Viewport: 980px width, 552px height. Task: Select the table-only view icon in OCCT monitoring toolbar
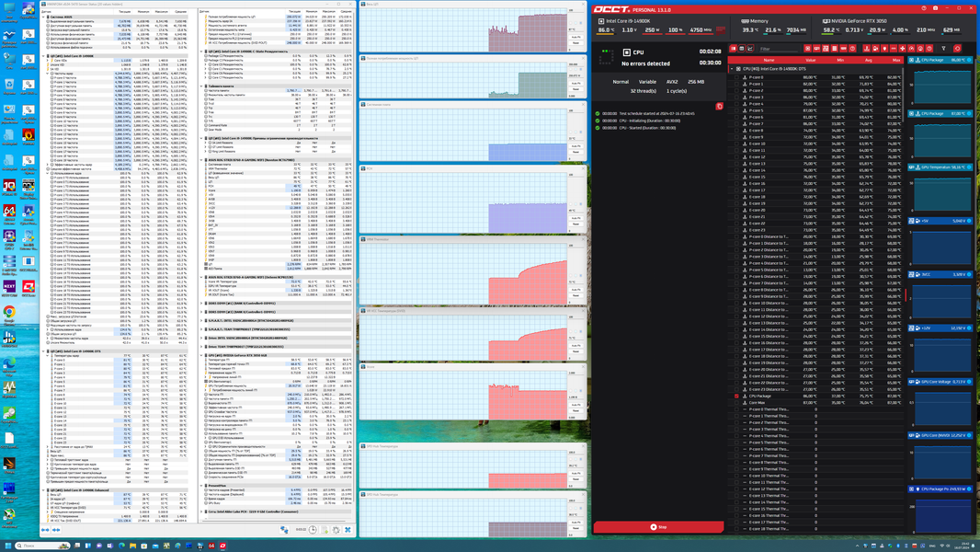[x=742, y=48]
